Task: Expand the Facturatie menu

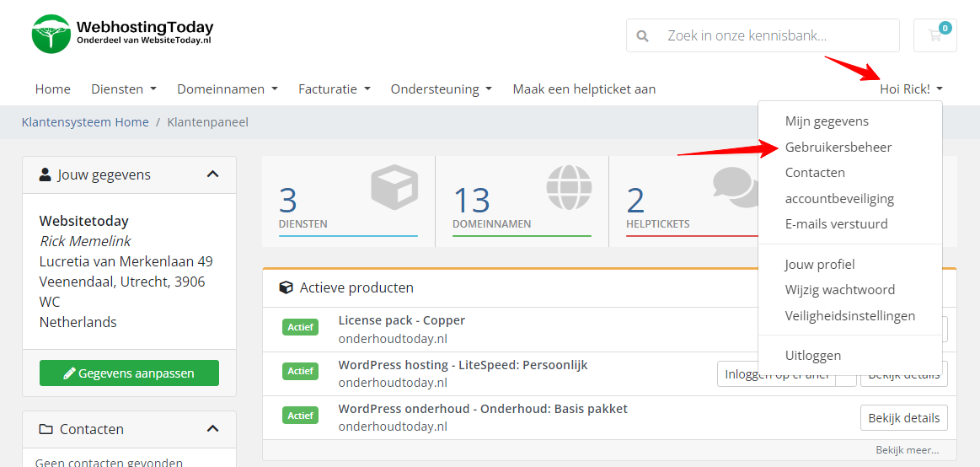Action: click(334, 89)
